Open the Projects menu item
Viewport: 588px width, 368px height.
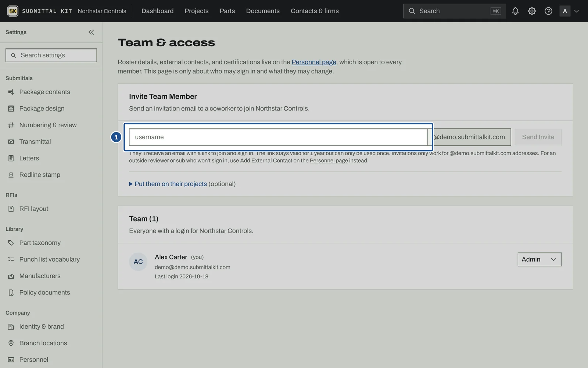[x=197, y=11]
